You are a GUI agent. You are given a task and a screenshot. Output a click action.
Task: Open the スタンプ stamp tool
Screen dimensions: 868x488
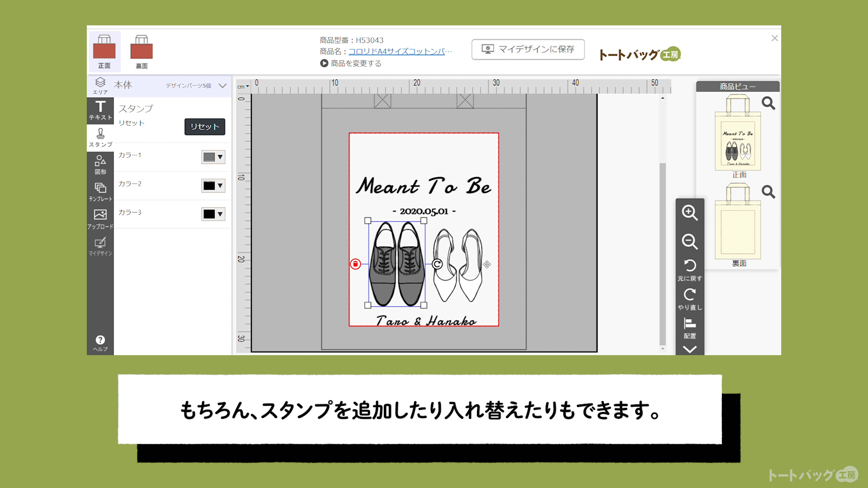tap(100, 137)
